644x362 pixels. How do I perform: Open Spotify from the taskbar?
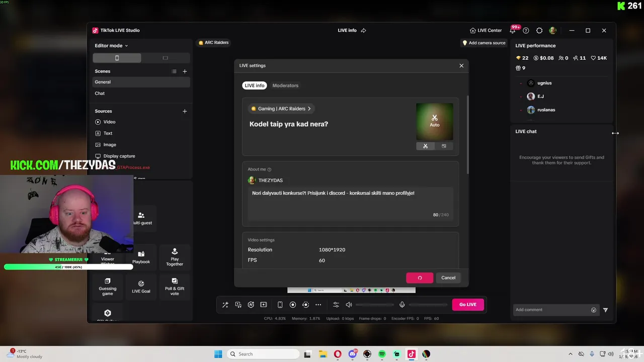[x=382, y=354]
